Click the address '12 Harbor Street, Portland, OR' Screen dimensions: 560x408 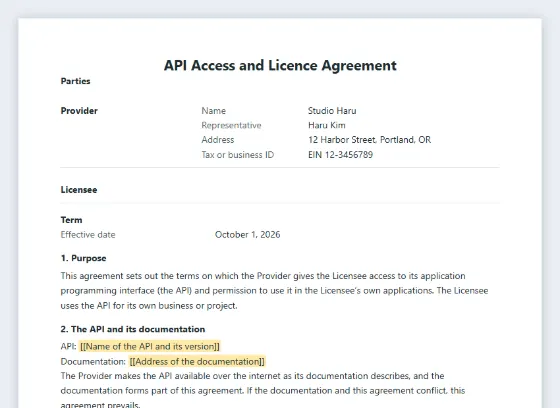click(370, 140)
